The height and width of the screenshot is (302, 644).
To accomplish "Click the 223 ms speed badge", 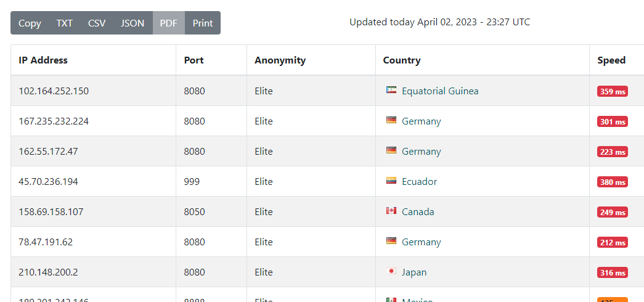I will [612, 152].
